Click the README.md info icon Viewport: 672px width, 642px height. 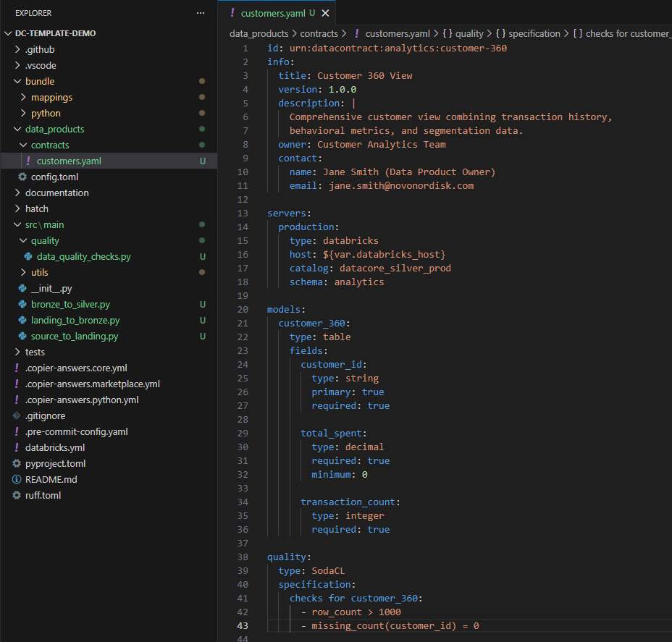[16, 479]
